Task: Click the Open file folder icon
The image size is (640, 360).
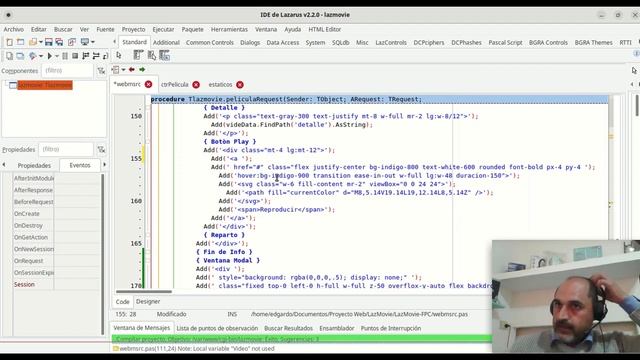Action: [33, 42]
